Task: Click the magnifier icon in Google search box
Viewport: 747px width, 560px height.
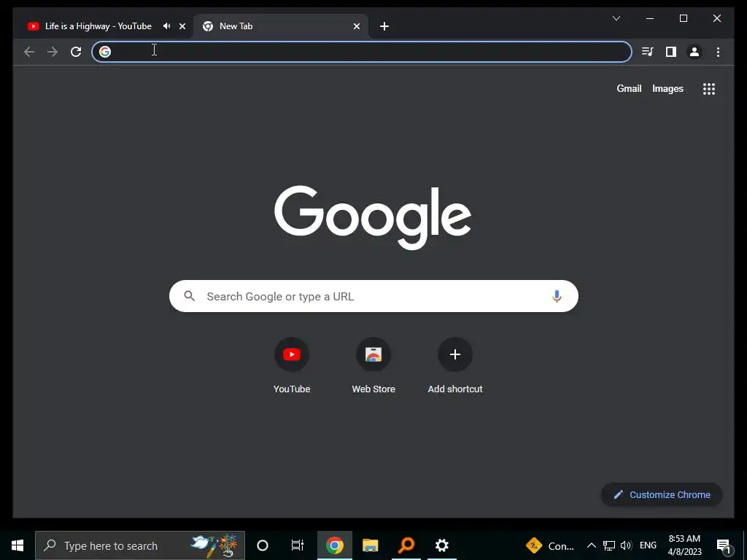Action: pos(189,296)
